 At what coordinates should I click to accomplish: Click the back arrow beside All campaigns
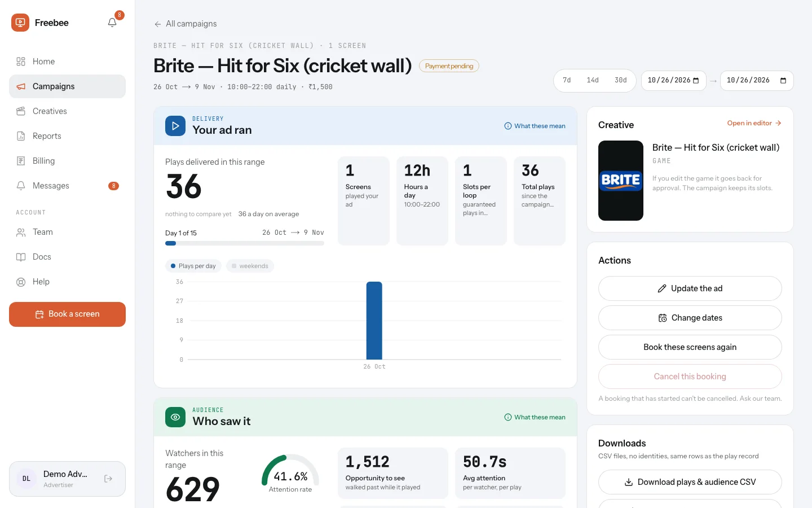pyautogui.click(x=158, y=24)
